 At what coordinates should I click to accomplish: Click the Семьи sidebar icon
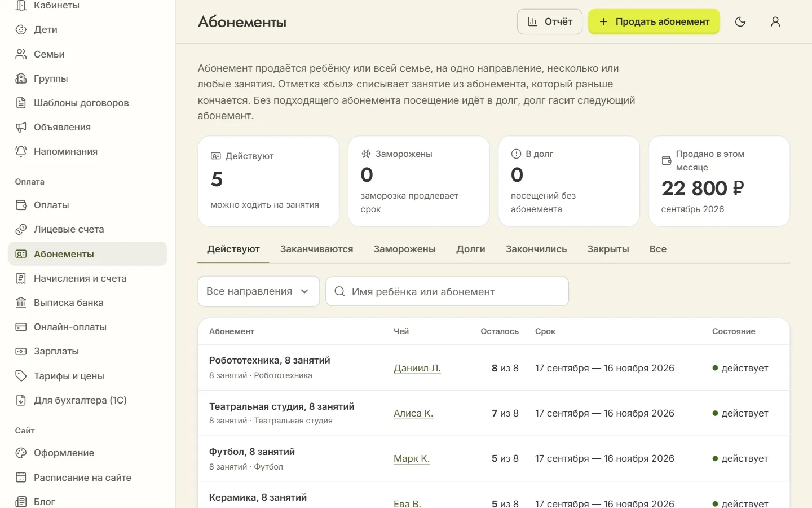click(21, 54)
